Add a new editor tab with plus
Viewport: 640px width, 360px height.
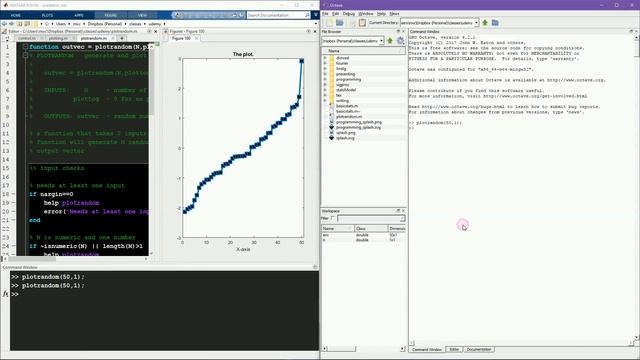coord(122,38)
